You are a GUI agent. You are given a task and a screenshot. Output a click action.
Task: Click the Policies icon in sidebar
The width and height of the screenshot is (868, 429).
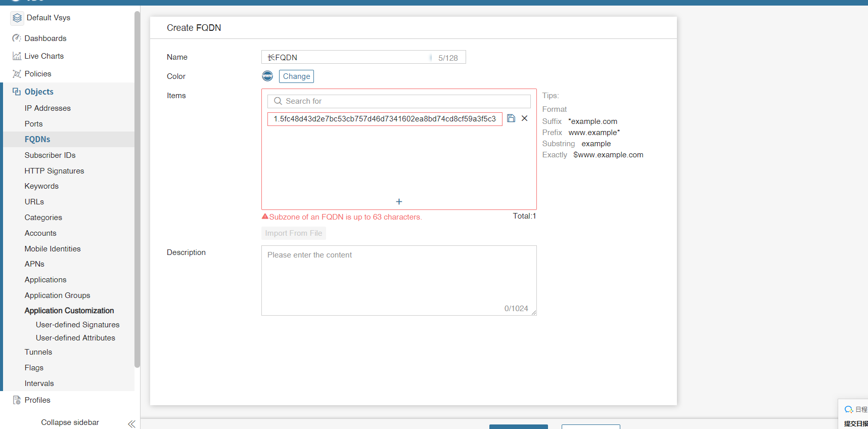click(17, 74)
